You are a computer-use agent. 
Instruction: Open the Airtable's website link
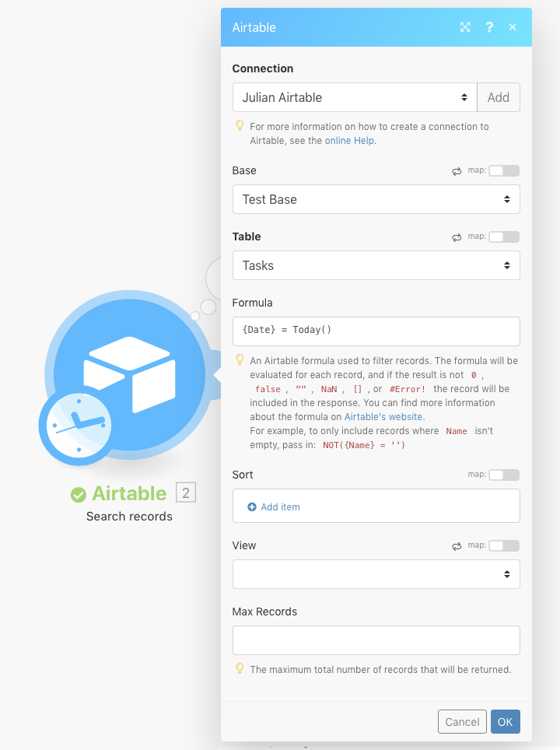pos(383,417)
